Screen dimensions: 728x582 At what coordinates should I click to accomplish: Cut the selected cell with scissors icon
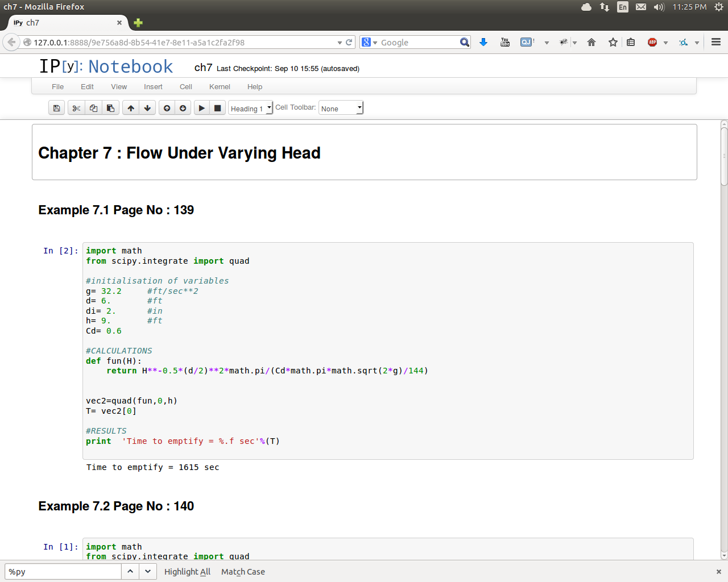76,108
